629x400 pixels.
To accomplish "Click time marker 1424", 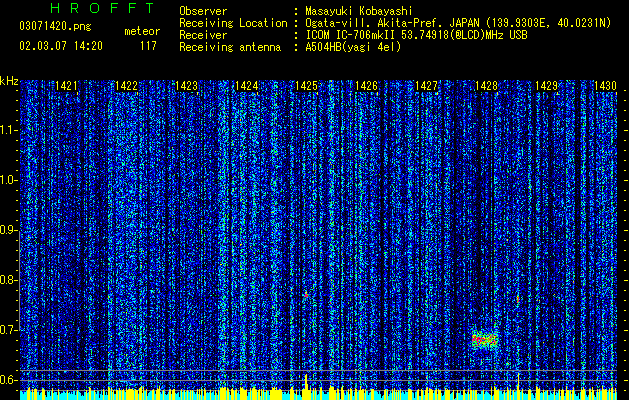I will (246, 86).
